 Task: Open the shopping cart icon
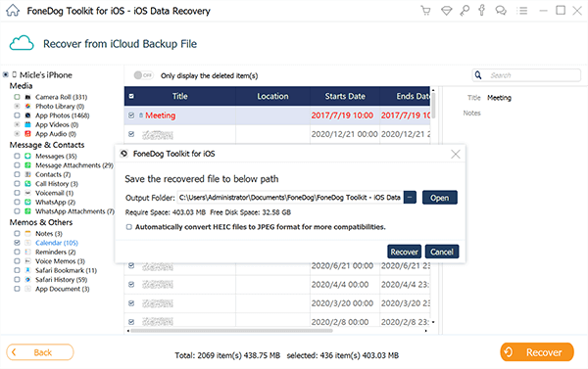tap(425, 11)
